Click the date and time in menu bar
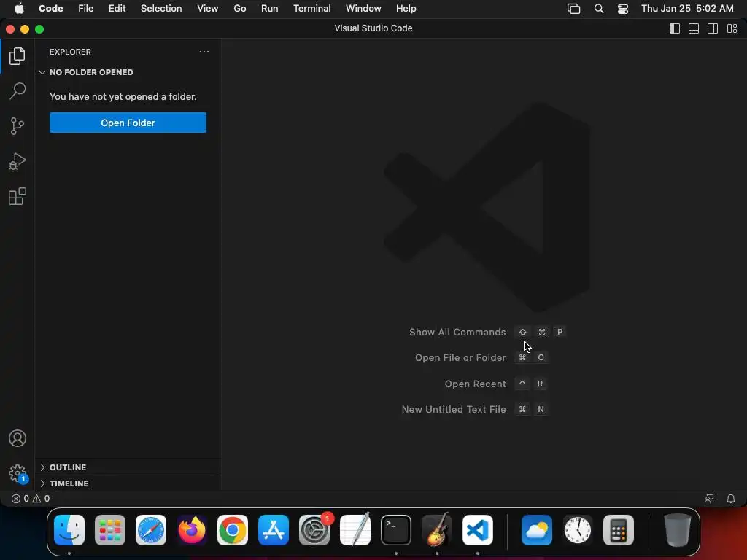 pyautogui.click(x=687, y=9)
